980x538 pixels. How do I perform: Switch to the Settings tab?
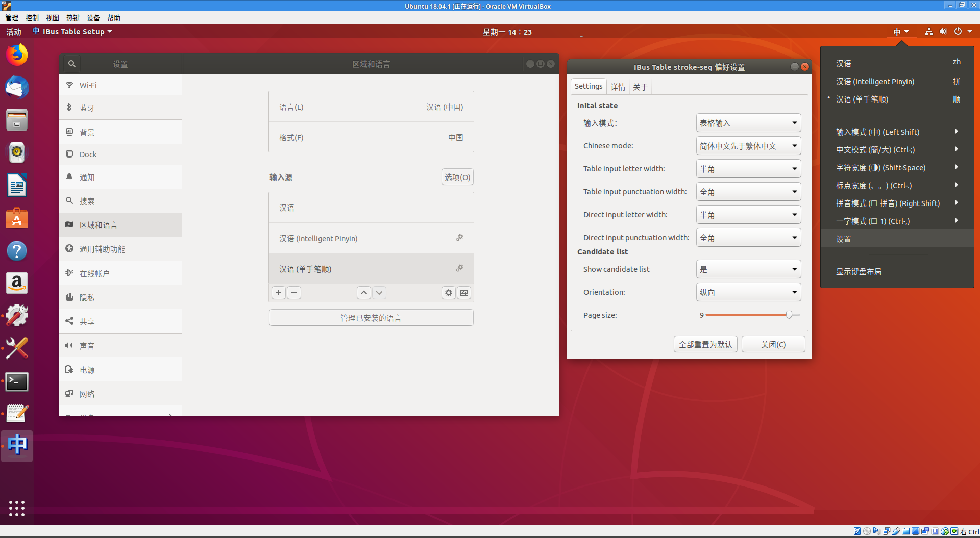pos(589,86)
